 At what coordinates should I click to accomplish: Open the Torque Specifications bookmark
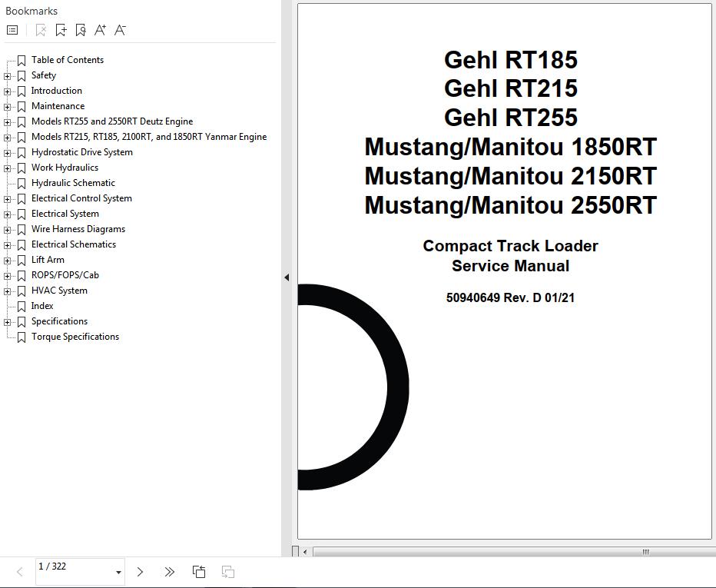pos(75,337)
